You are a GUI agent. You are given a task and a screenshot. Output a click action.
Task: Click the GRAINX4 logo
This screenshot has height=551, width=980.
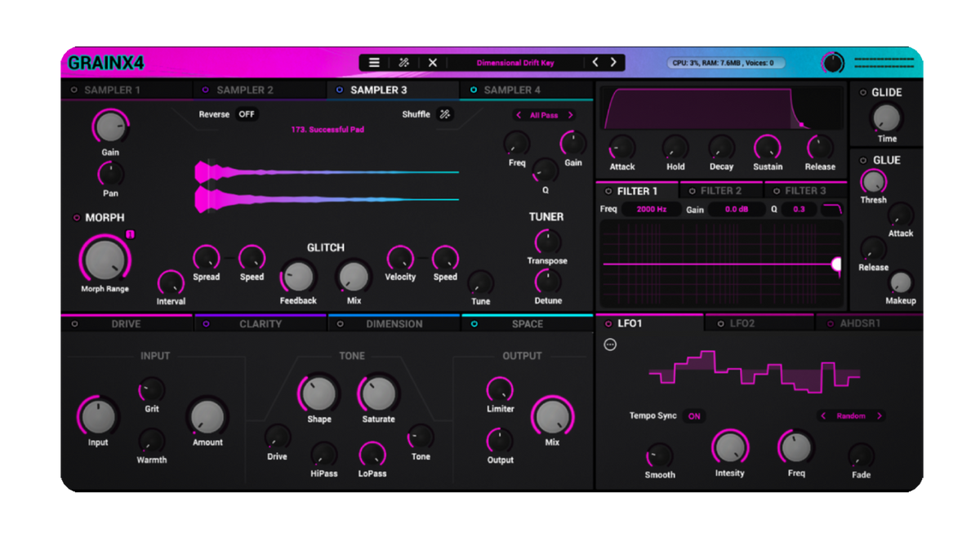(x=106, y=63)
